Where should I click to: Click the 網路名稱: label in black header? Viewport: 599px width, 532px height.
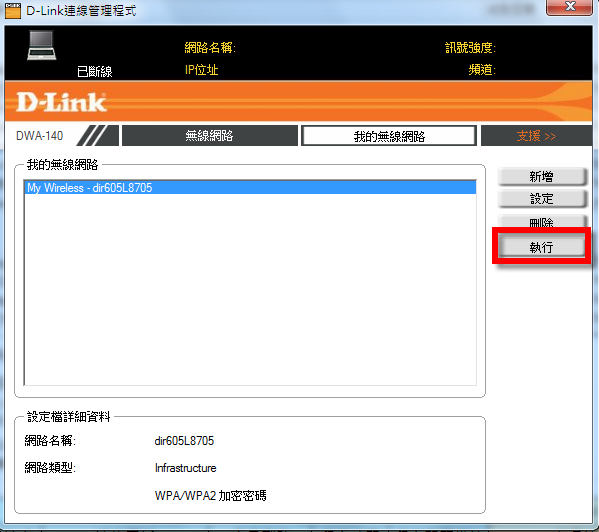point(210,48)
